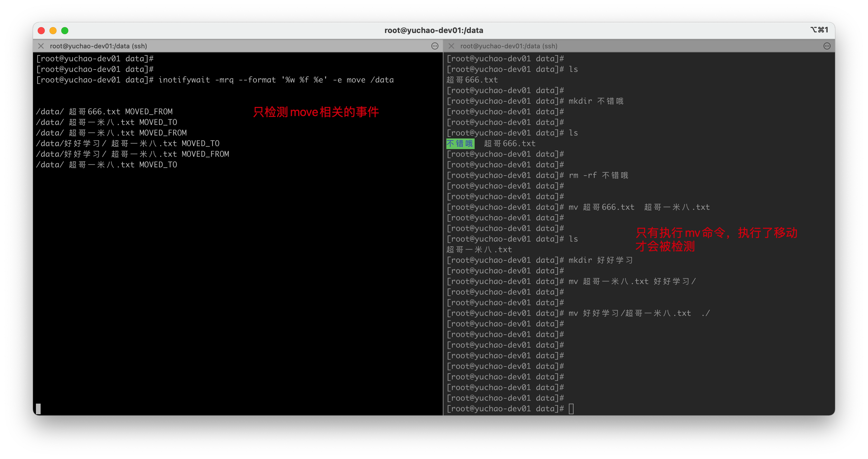Click the green highlighted 不错哦 directory name
The image size is (868, 459).
[460, 144]
